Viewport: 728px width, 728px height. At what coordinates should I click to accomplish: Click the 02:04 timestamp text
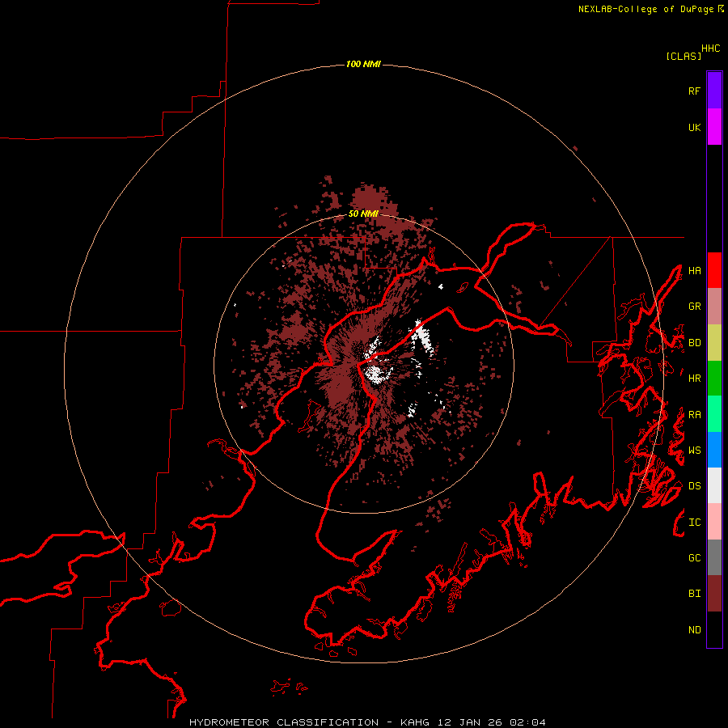tap(527, 722)
